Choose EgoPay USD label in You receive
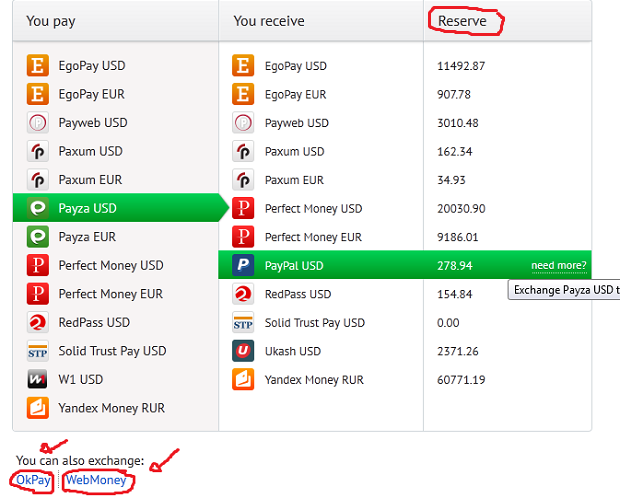The image size is (620, 498). (296, 66)
